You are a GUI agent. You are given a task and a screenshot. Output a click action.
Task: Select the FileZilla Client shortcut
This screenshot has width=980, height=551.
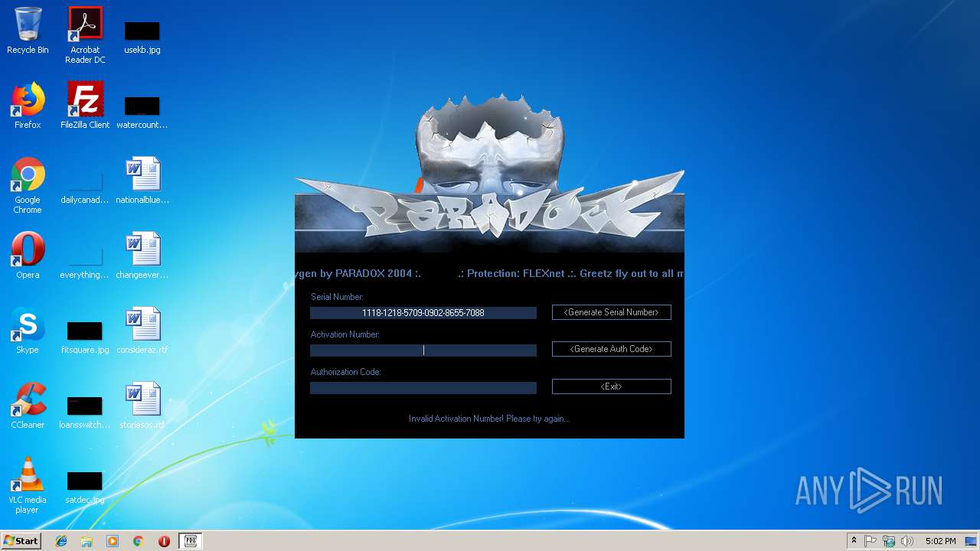pyautogui.click(x=85, y=106)
